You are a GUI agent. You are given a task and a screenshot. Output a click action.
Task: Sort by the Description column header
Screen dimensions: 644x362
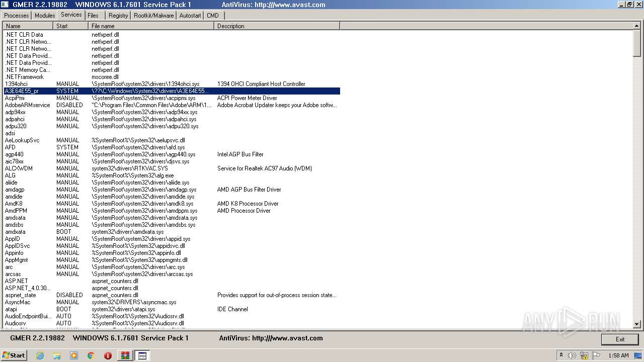(x=277, y=26)
